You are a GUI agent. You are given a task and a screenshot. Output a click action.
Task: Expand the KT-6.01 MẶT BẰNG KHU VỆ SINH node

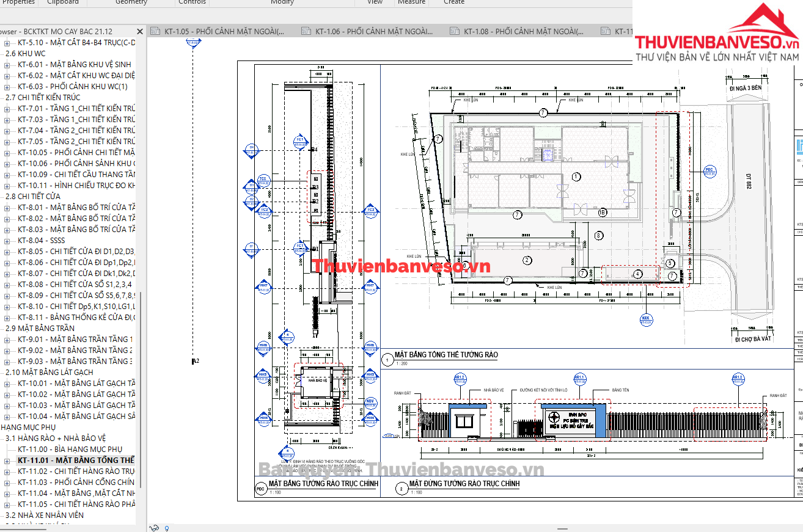point(7,65)
